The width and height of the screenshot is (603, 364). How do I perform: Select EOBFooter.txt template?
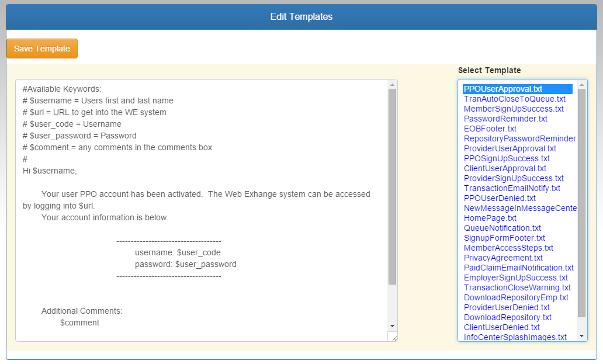490,129
